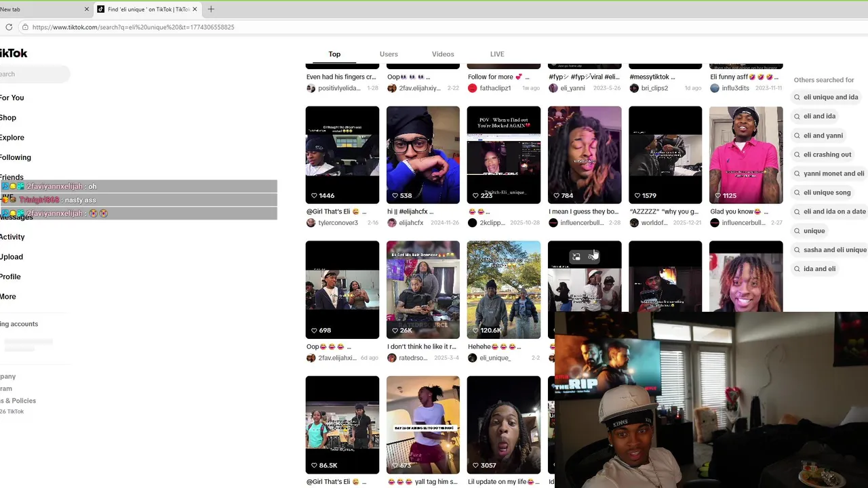
Task: Open ratedrso... profile avatar icon
Action: pos(391,358)
